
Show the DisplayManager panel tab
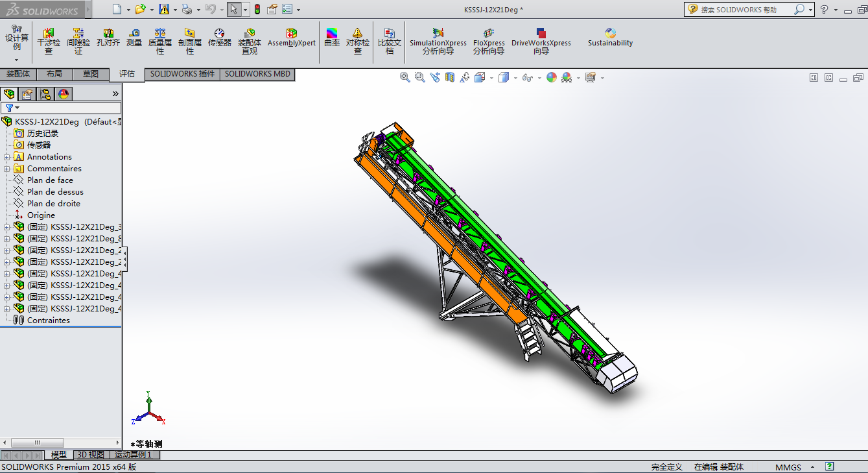[x=64, y=94]
